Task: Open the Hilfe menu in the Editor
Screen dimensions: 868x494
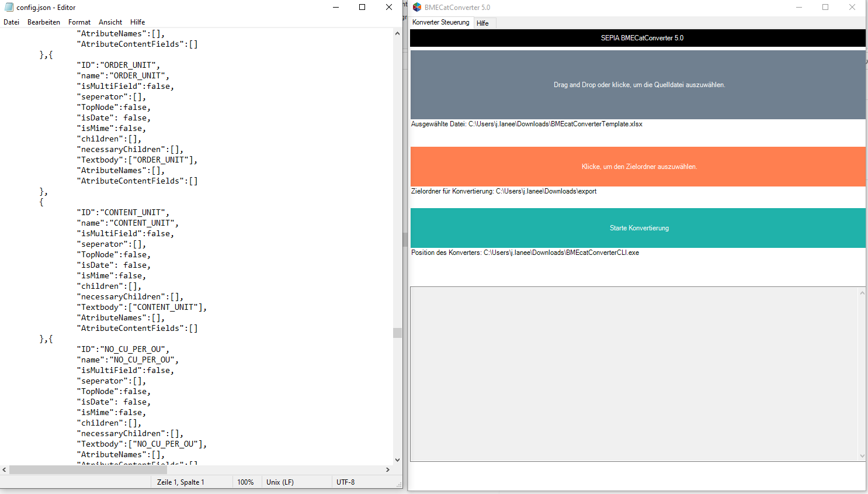Action: (x=138, y=22)
